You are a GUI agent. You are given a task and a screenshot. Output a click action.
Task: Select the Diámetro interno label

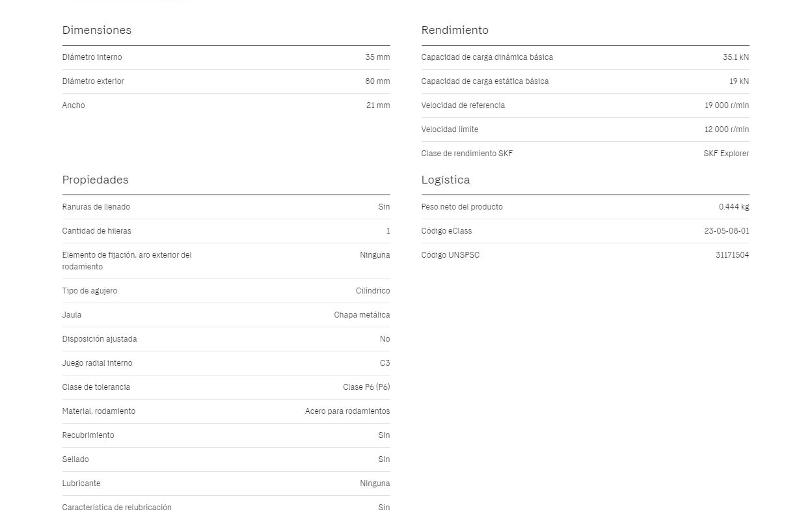pyautogui.click(x=92, y=57)
